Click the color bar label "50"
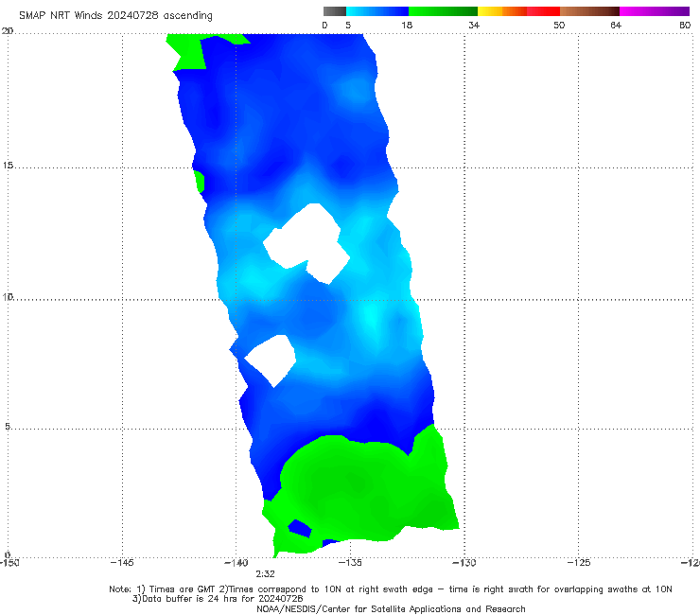The width and height of the screenshot is (700, 615). point(559,25)
